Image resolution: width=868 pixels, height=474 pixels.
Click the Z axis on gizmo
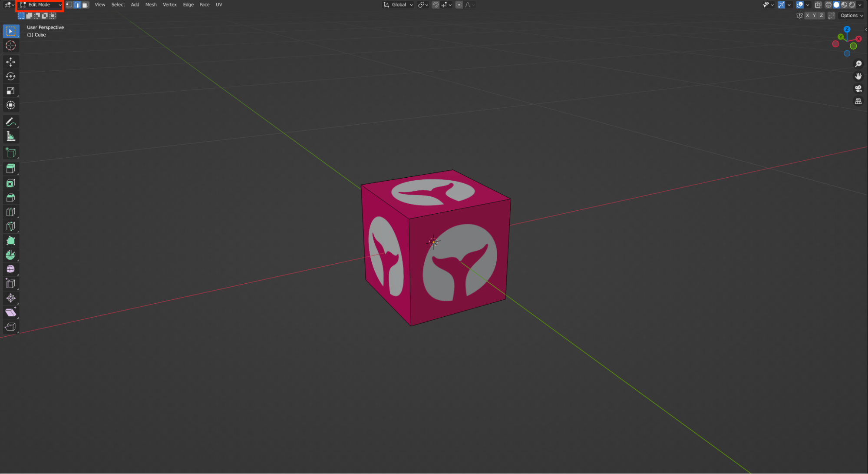(847, 29)
